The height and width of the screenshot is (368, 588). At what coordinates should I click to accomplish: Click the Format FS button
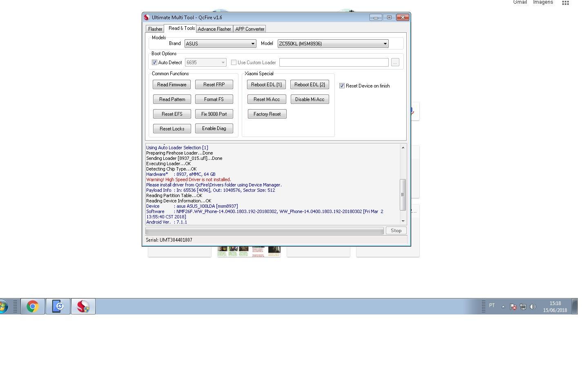coord(214,99)
